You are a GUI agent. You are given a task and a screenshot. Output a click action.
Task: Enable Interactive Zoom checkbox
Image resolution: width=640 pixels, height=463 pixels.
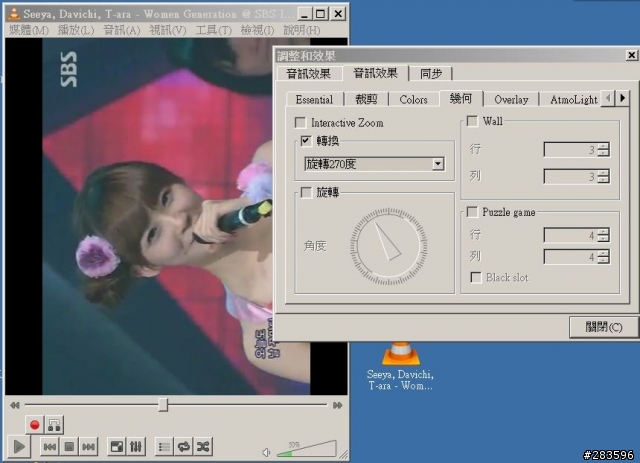pos(300,122)
